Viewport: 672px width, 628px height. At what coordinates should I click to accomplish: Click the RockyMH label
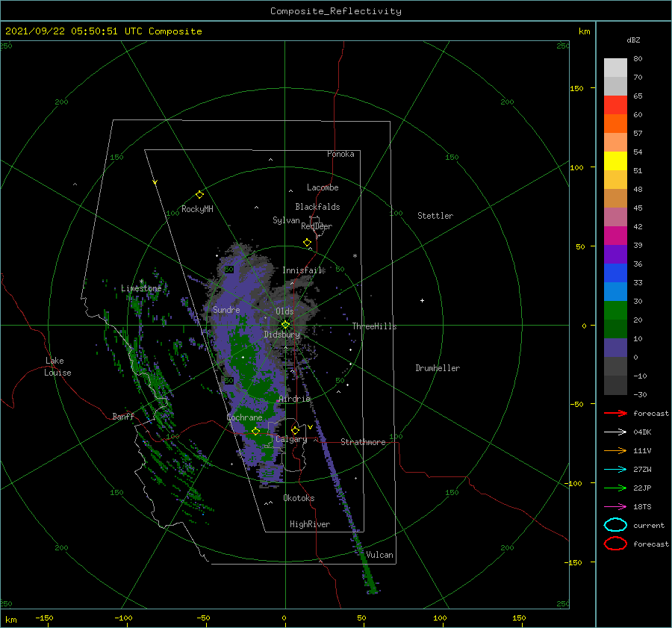(197, 209)
